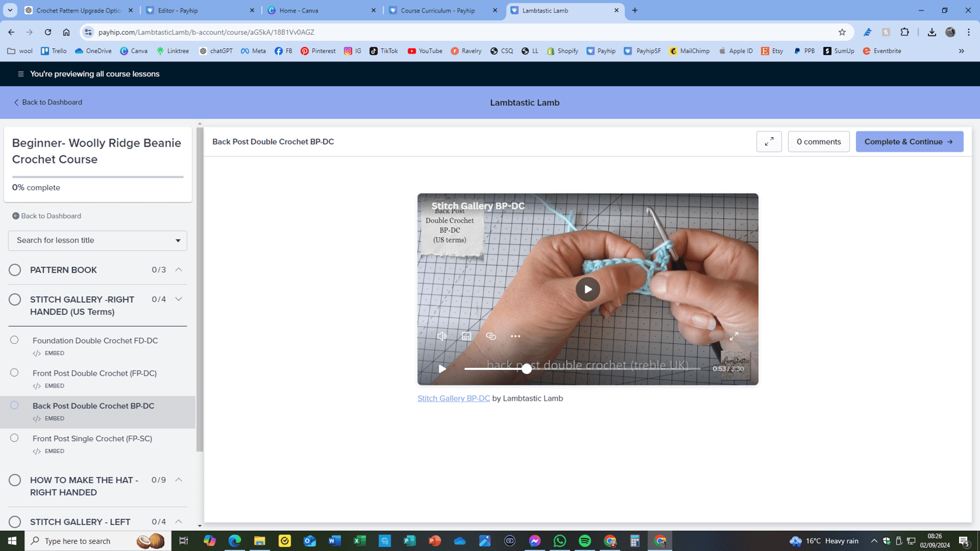The height and width of the screenshot is (551, 980).
Task: Click the small play icon left of the video progress bar
Action: pos(442,369)
